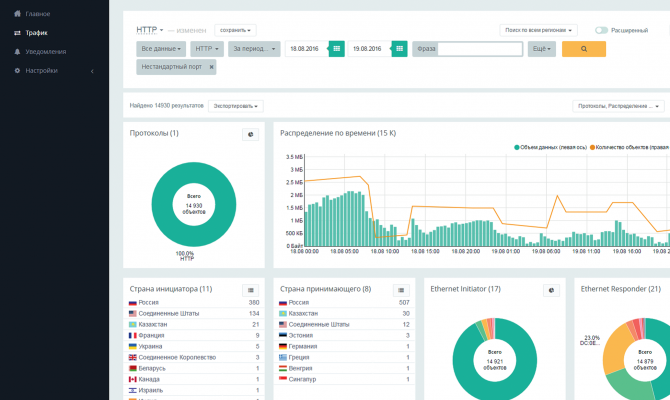The image size is (670, 400).
Task: Expand the Все данные dropdown
Action: [x=161, y=49]
